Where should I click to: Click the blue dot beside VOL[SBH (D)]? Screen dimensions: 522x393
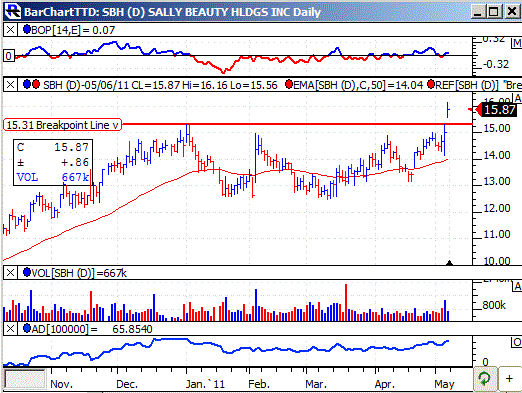coord(27,272)
